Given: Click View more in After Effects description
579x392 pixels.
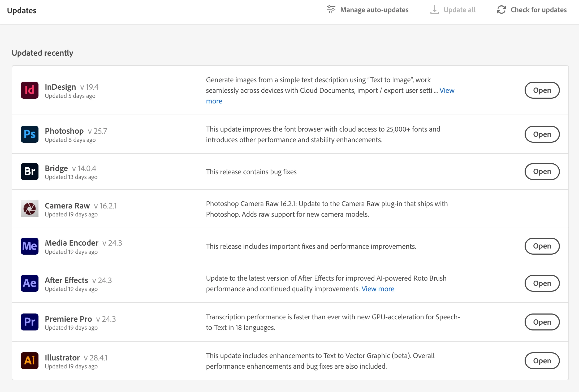Looking at the screenshot, I should (378, 289).
